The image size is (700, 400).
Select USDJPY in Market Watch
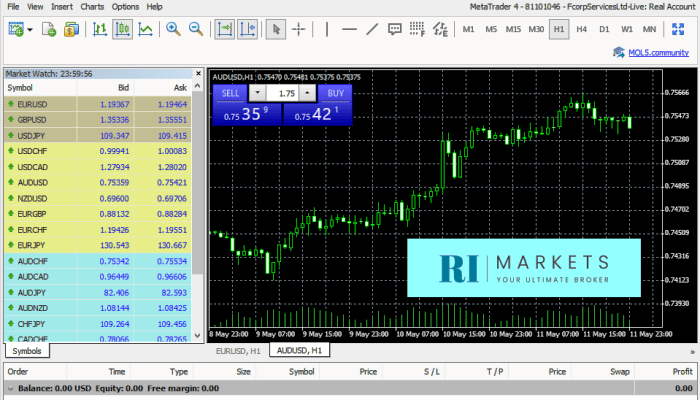(98, 136)
